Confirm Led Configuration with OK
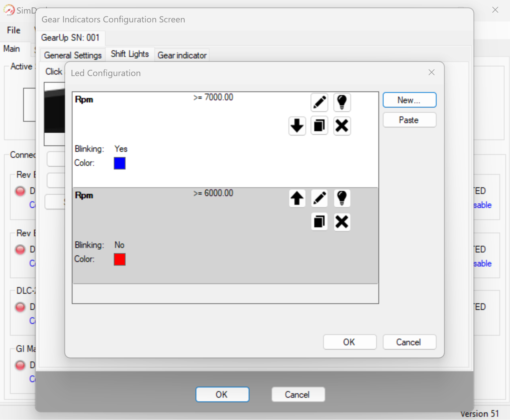The width and height of the screenshot is (510, 420). (x=350, y=342)
